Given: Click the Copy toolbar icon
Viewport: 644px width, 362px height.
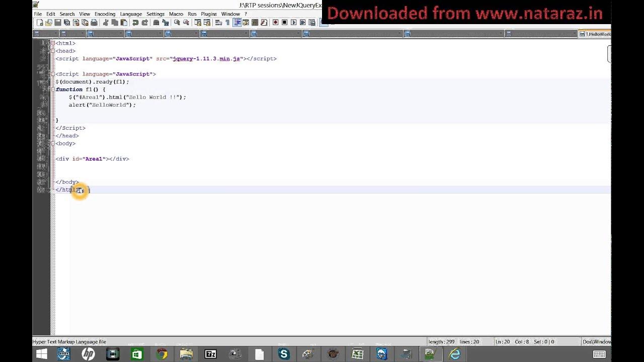Looking at the screenshot, I should click(x=115, y=23).
